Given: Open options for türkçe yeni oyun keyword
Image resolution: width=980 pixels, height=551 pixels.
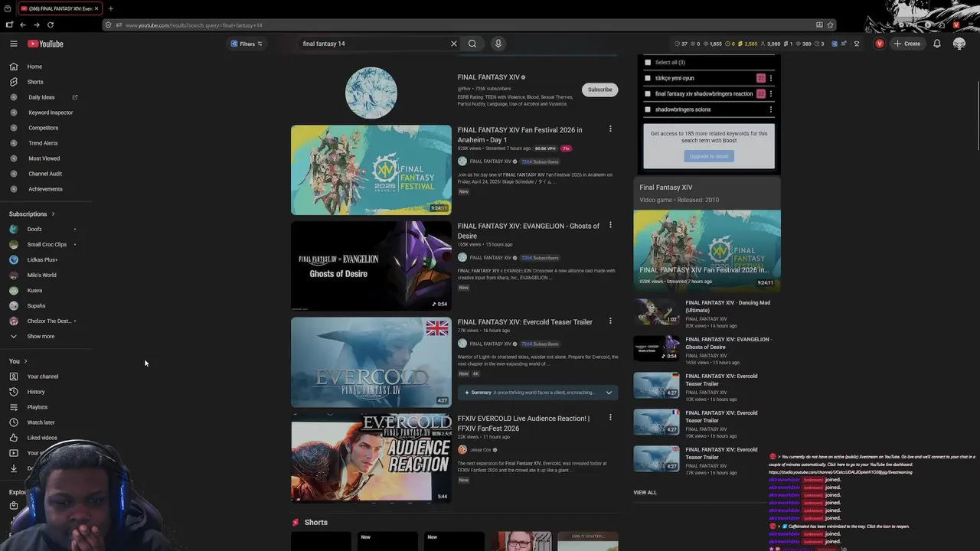Looking at the screenshot, I should click(771, 78).
